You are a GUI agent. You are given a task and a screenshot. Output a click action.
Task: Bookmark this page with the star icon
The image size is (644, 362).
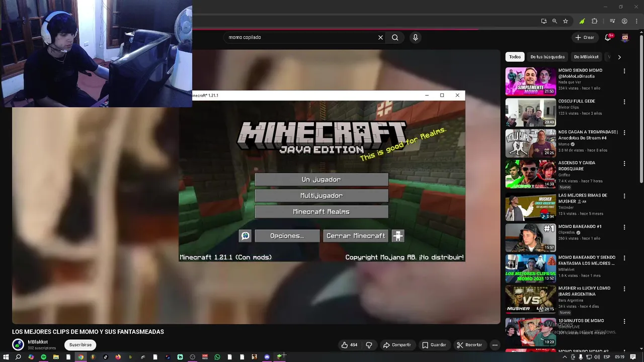point(566,21)
